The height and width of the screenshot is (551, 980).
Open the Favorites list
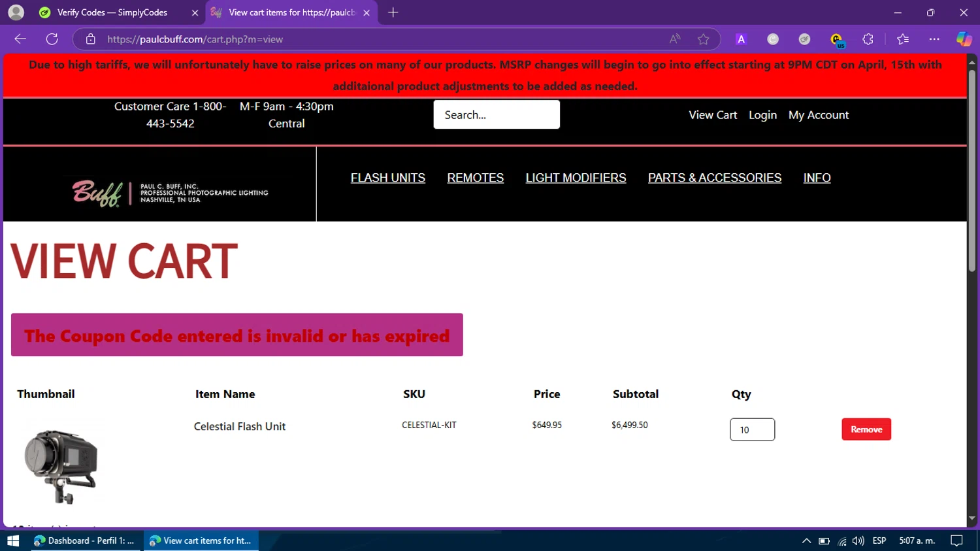click(x=903, y=39)
